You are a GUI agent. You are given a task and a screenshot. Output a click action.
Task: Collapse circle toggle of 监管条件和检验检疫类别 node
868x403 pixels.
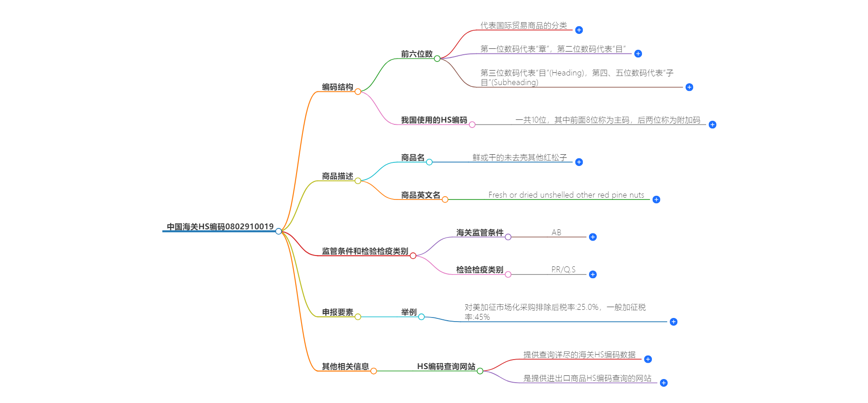point(413,256)
